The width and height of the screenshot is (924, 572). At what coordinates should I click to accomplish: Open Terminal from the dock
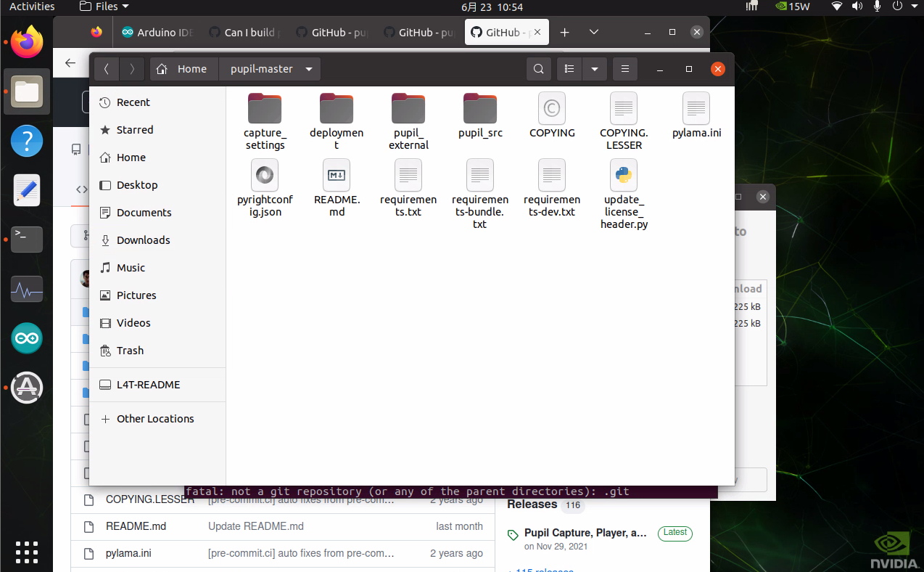pos(27,240)
